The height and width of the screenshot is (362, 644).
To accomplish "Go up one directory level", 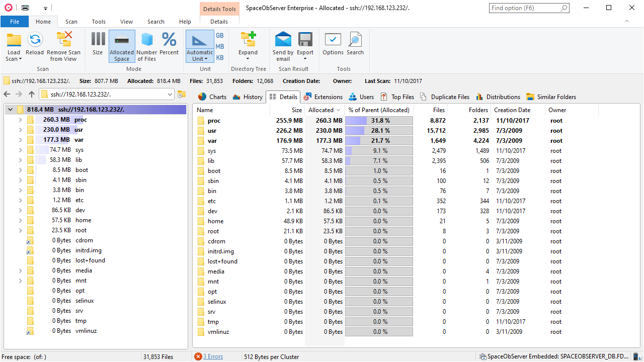I will [31, 94].
